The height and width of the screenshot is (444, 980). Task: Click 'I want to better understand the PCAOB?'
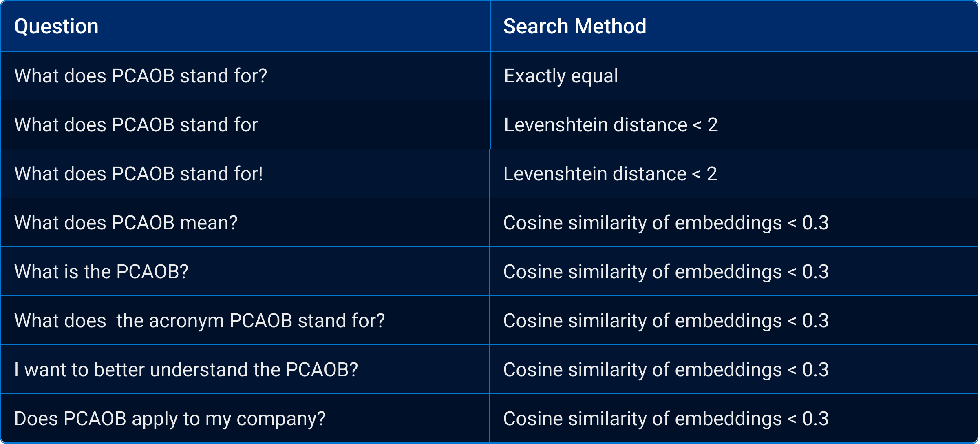tap(245, 370)
